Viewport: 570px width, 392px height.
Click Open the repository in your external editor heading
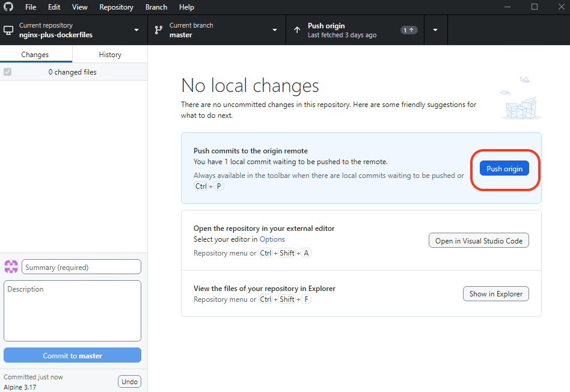point(264,228)
